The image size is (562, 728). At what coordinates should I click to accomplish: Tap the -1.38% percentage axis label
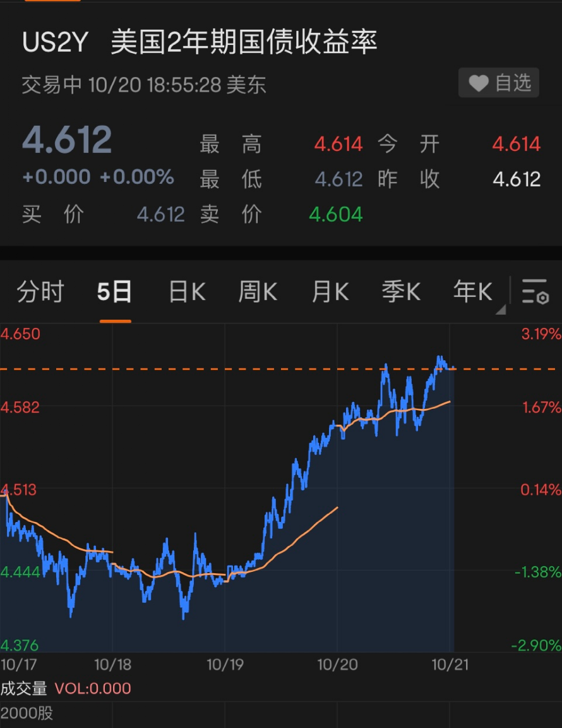(539, 571)
